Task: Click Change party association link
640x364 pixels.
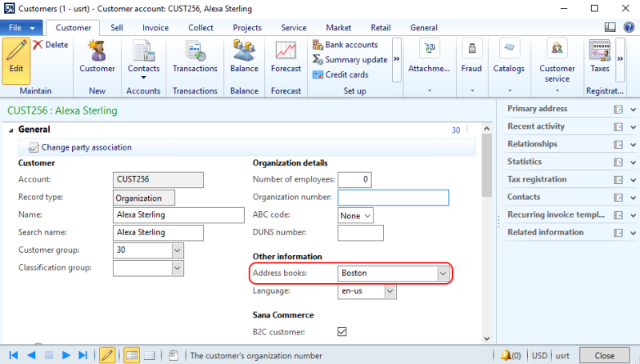Action: 86,147
